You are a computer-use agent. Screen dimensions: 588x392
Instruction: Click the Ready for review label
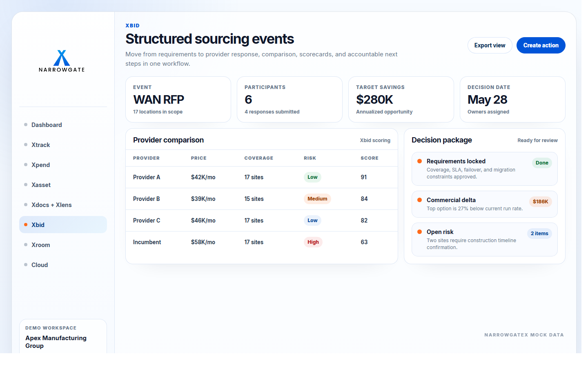(537, 140)
